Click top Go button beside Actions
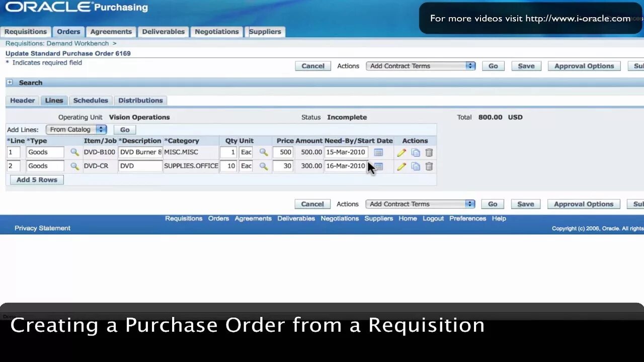 493,66
